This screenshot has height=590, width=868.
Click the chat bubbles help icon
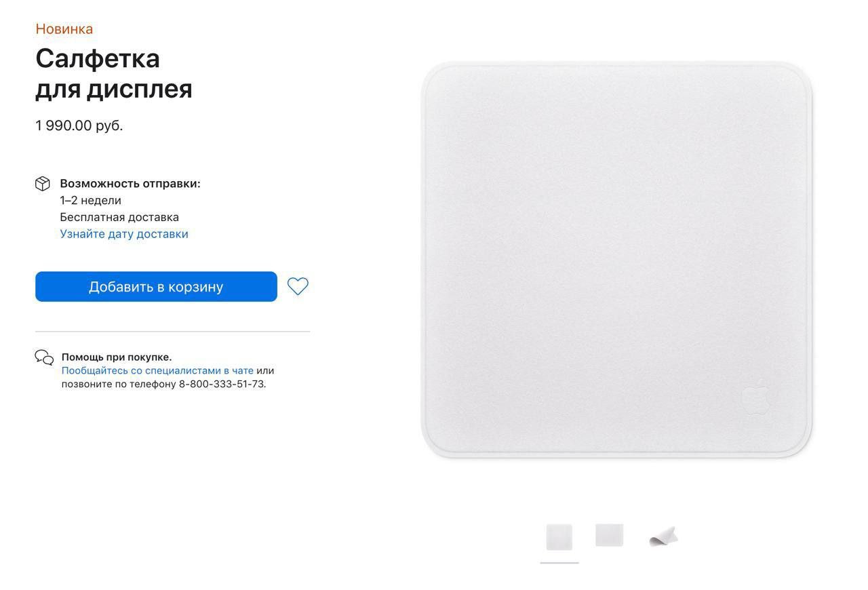[44, 357]
